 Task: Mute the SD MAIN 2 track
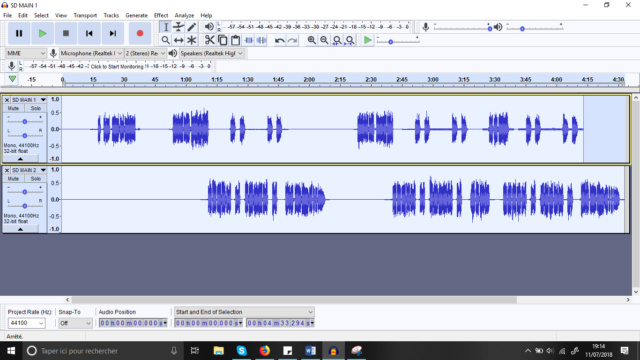pos(13,178)
